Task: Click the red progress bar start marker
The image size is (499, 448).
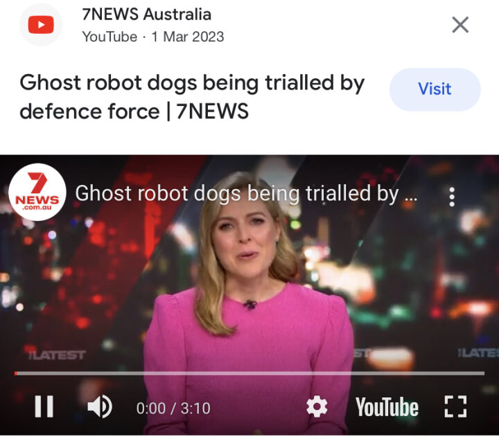Action: pyautogui.click(x=15, y=373)
